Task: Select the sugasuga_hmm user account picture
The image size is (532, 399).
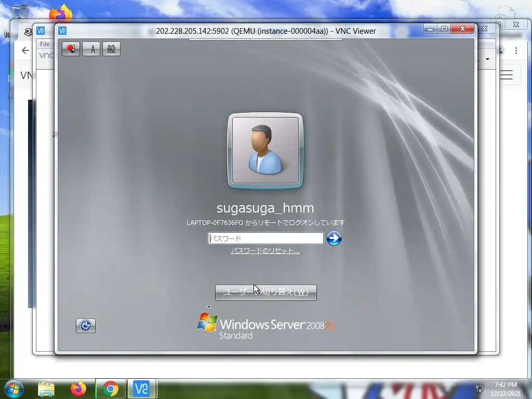Action: pos(265,150)
